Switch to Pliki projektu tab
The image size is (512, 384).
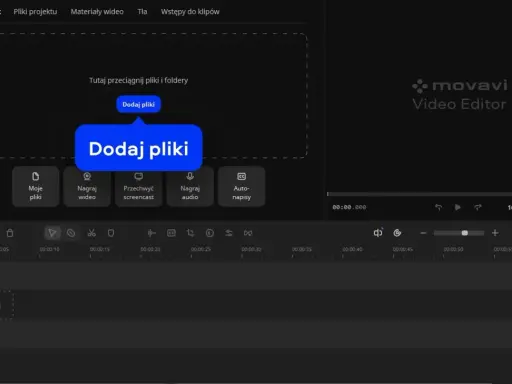tap(35, 12)
